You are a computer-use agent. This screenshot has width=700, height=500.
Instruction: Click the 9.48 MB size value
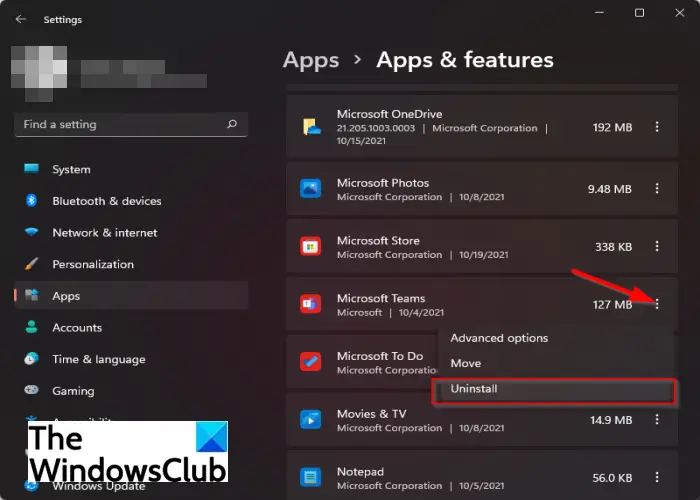(609, 189)
